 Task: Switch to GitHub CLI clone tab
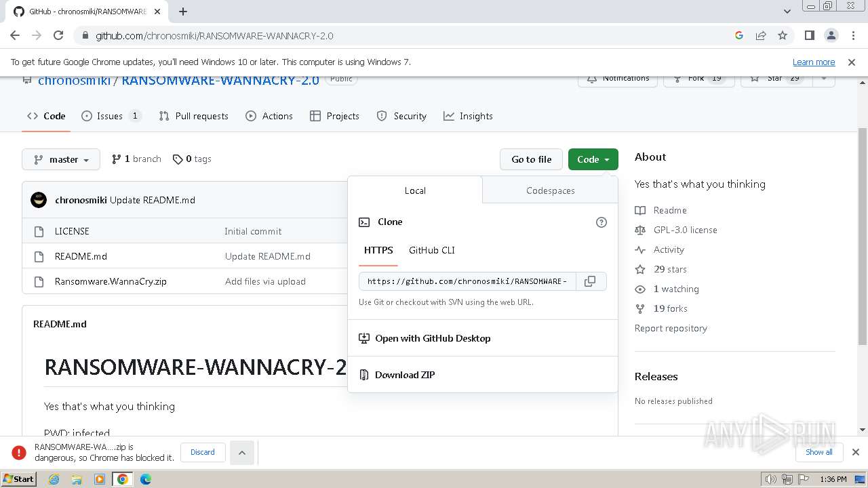tap(432, 250)
